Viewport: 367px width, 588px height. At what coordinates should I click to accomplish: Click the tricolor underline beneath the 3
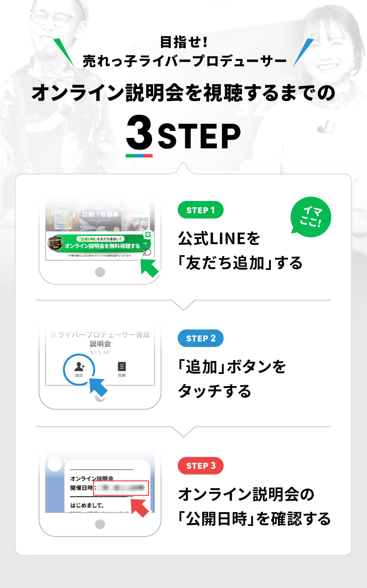click(x=139, y=156)
